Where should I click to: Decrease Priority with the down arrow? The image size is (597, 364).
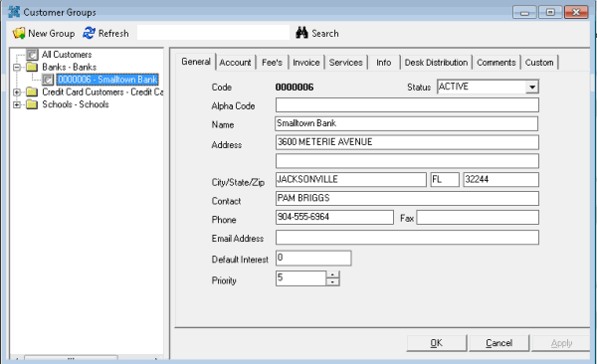pos(332,282)
